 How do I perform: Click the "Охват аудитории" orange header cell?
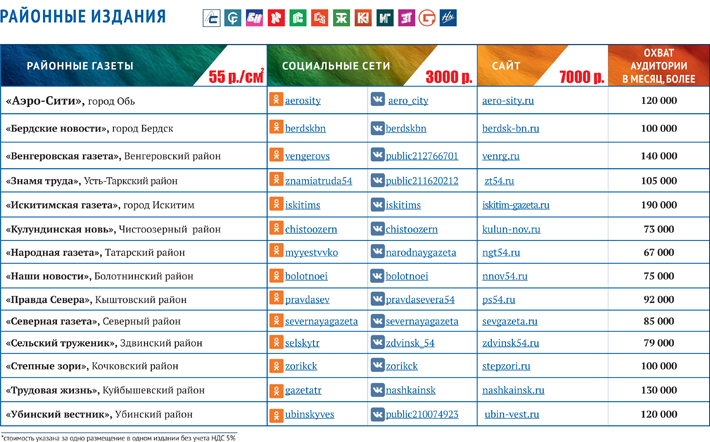point(659,65)
